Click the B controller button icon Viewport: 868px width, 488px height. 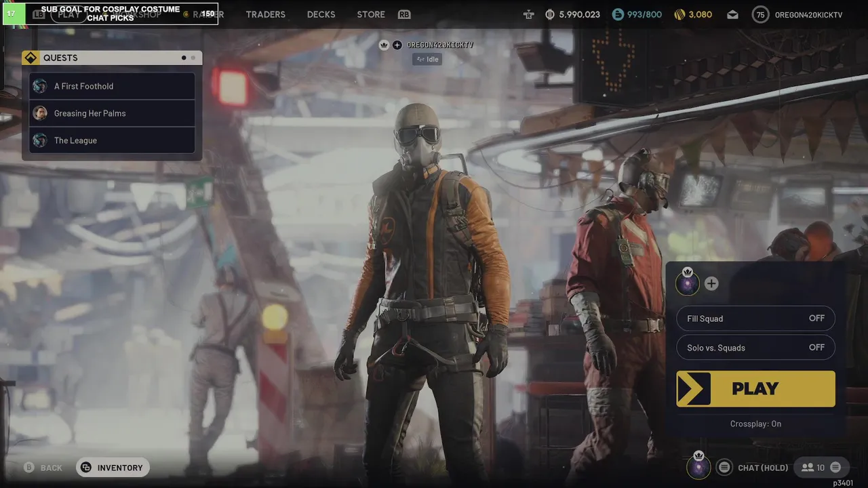click(x=29, y=468)
